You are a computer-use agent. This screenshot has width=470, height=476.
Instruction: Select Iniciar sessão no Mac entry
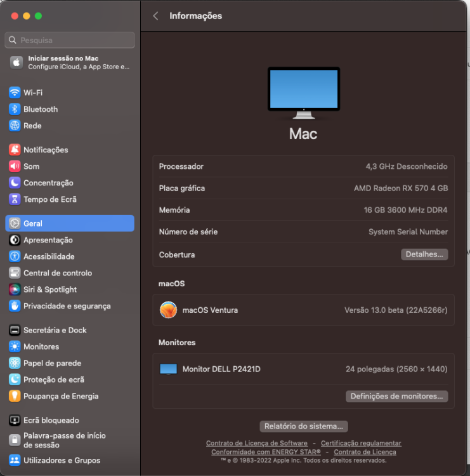point(70,63)
